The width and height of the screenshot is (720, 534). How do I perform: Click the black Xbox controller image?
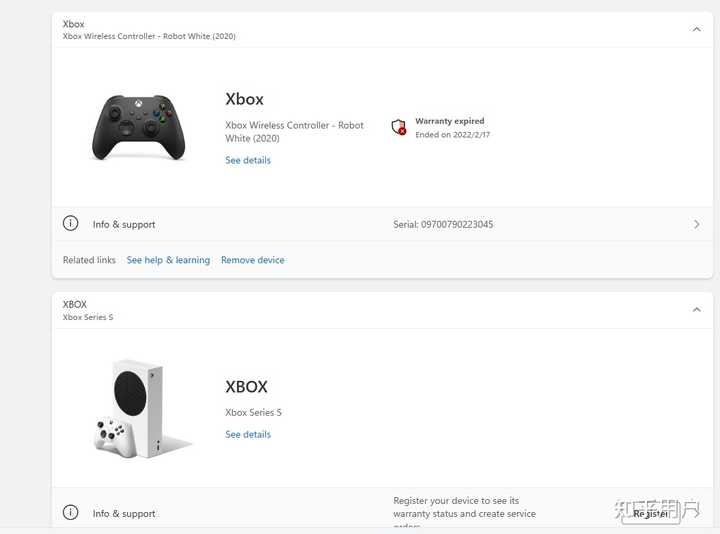click(x=139, y=127)
